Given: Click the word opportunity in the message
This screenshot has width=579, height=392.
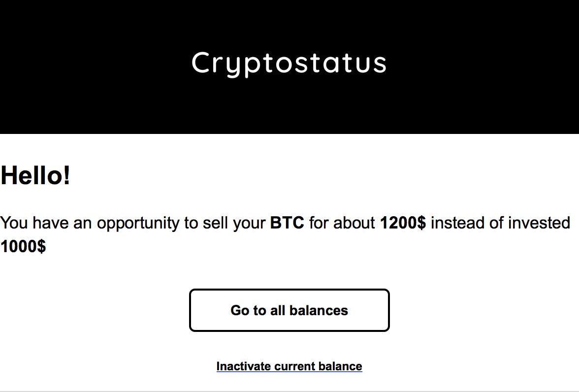Looking at the screenshot, I should click(138, 223).
